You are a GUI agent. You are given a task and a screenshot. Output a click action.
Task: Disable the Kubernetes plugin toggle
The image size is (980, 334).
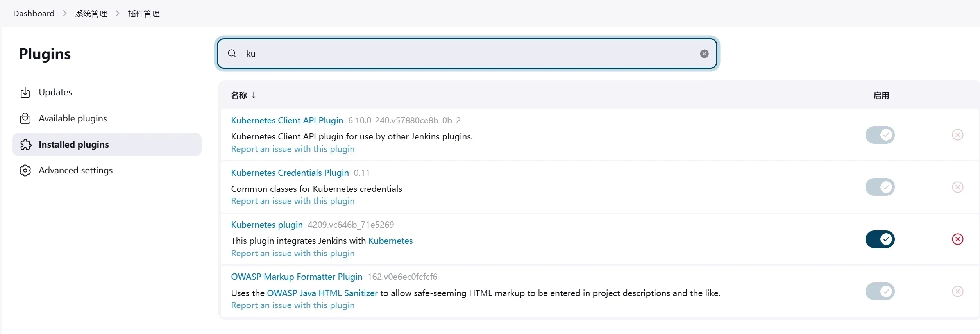880,239
